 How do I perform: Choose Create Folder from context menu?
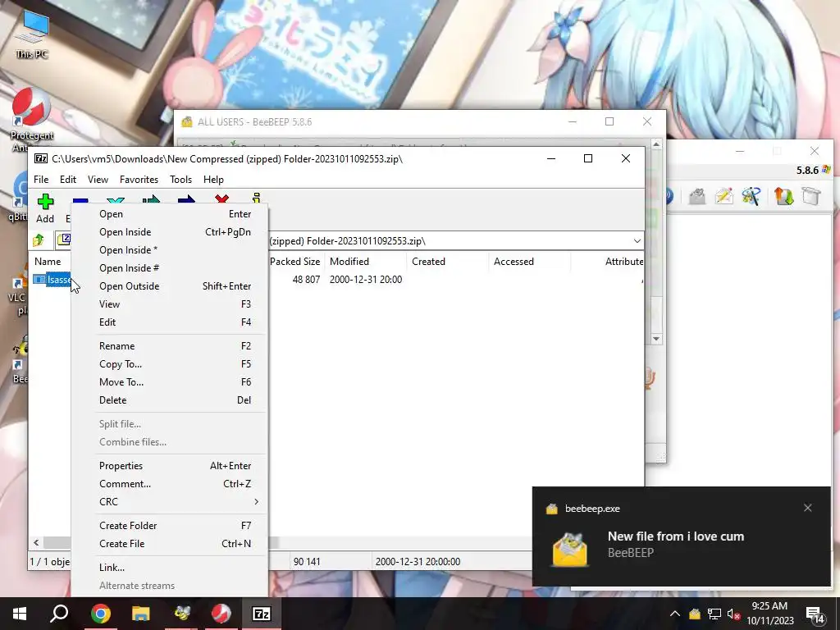point(169,526)
